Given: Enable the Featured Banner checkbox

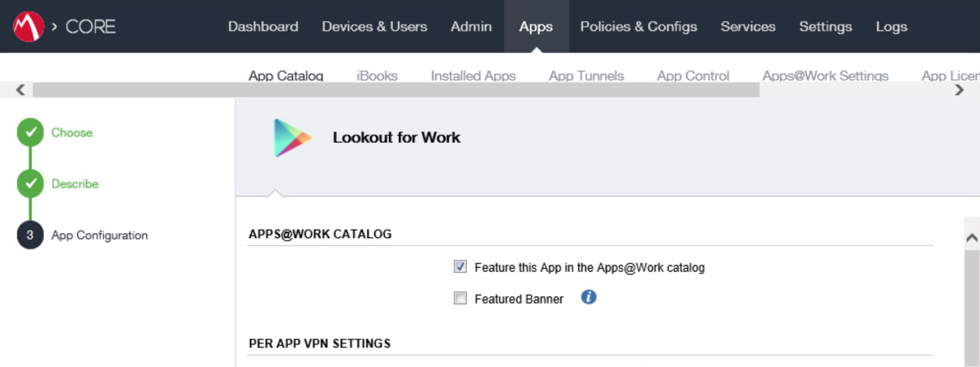Looking at the screenshot, I should click(x=460, y=298).
